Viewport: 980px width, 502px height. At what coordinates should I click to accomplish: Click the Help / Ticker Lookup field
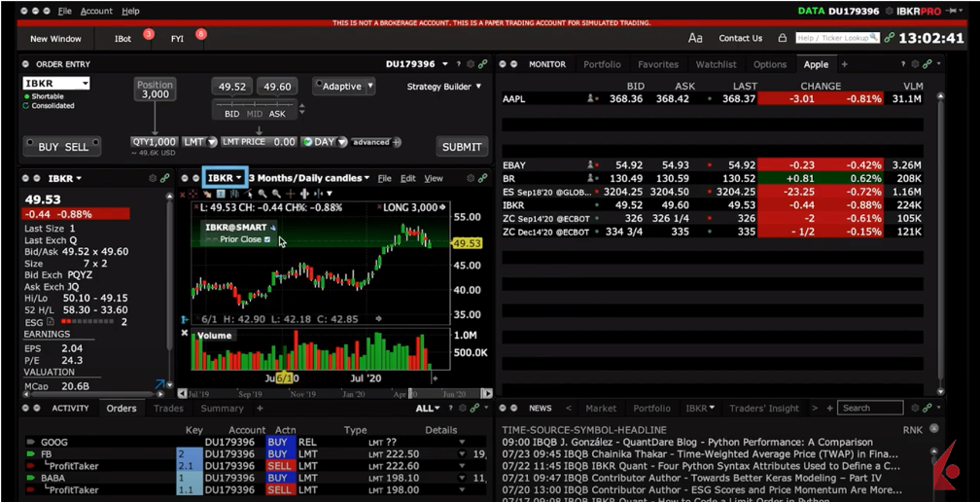tap(830, 38)
